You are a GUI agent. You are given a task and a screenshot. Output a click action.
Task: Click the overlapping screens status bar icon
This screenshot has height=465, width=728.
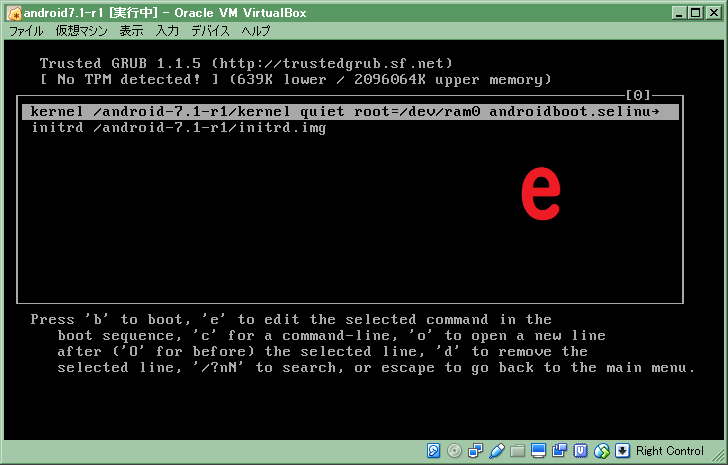pyautogui.click(x=559, y=451)
